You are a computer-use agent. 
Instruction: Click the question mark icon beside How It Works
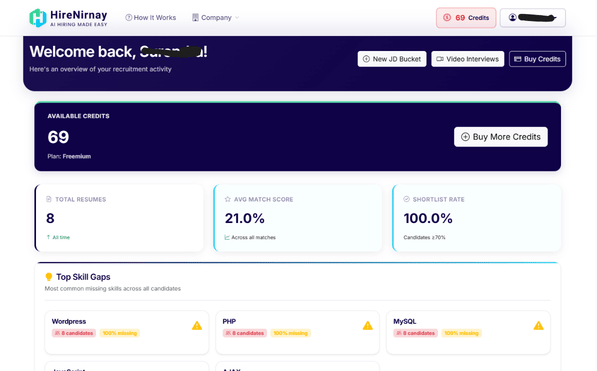pos(129,18)
